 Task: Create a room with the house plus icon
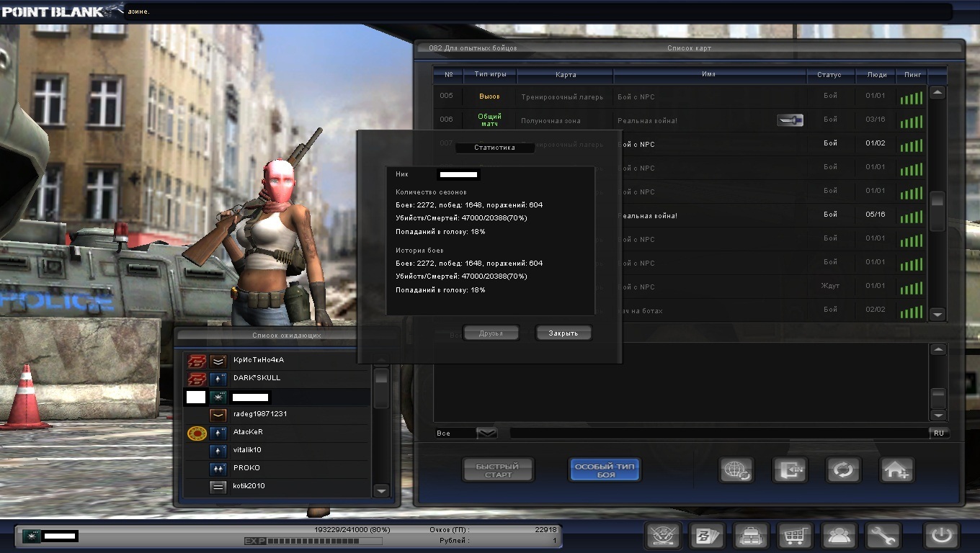coord(897,470)
